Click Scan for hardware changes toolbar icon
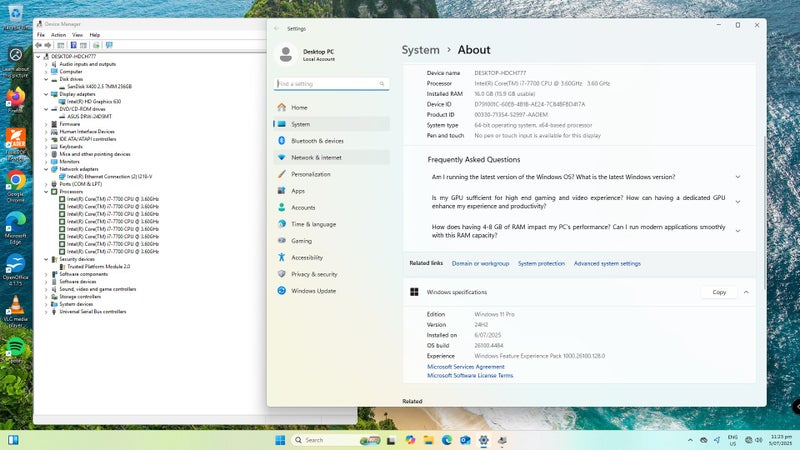Viewport: 800px width, 450px height. click(x=109, y=45)
